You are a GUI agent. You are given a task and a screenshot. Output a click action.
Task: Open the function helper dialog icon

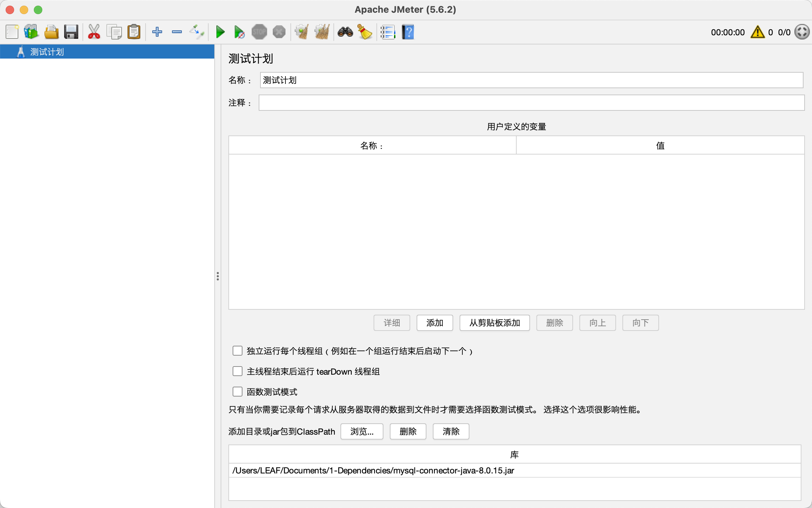coord(388,32)
